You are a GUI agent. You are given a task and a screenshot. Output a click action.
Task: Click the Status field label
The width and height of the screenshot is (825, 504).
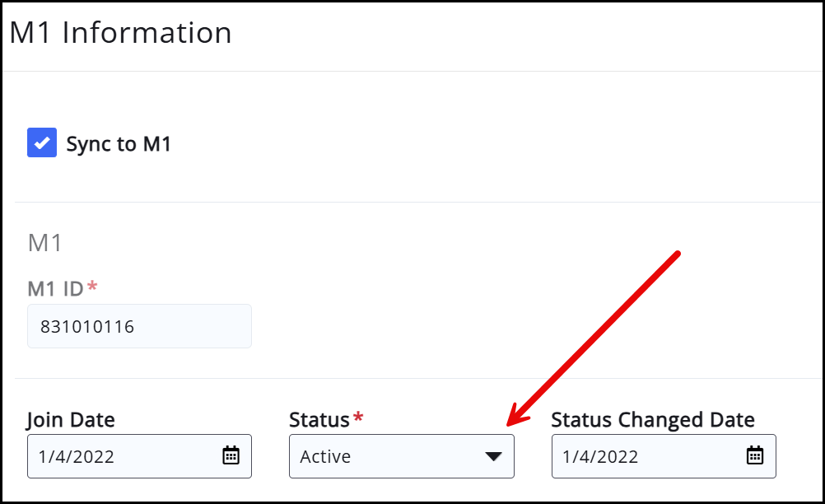319,420
